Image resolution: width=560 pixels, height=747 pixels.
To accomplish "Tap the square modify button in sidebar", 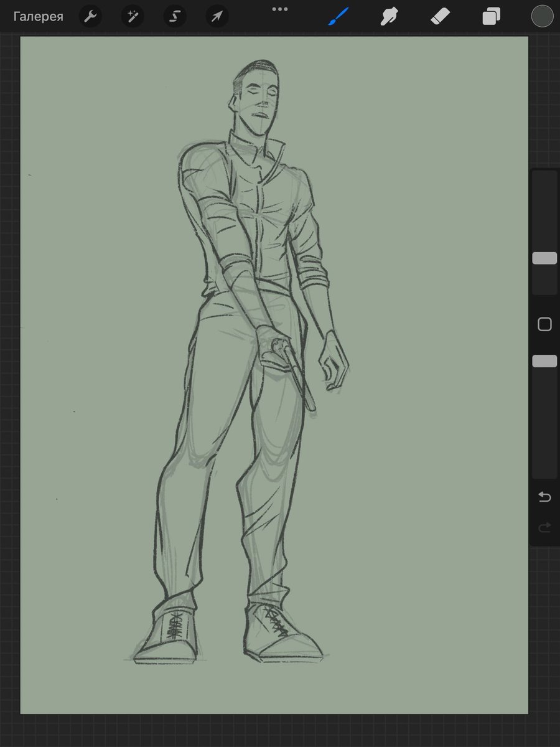I will point(544,324).
